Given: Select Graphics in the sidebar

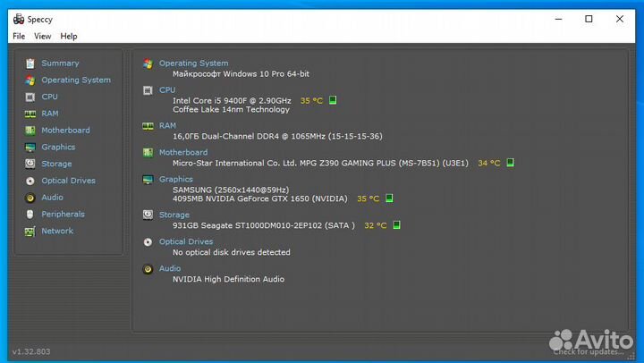Looking at the screenshot, I should coord(58,147).
